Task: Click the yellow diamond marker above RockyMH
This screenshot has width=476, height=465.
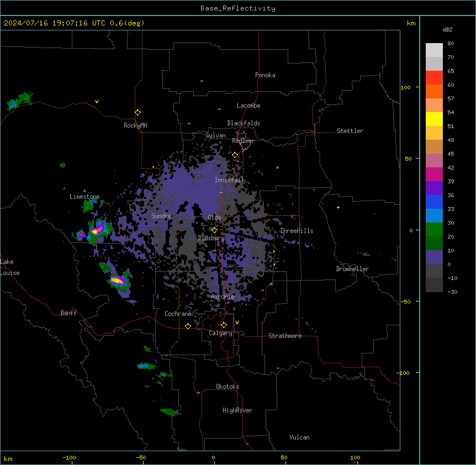Action: coord(137,113)
